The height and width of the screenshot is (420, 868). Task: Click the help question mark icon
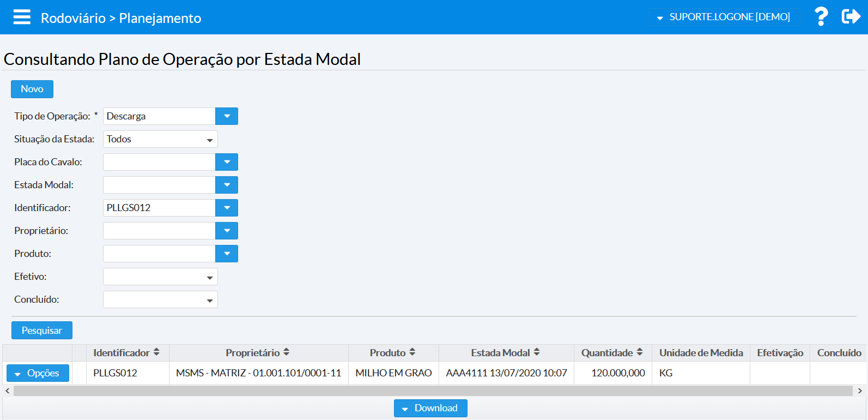pyautogui.click(x=821, y=17)
